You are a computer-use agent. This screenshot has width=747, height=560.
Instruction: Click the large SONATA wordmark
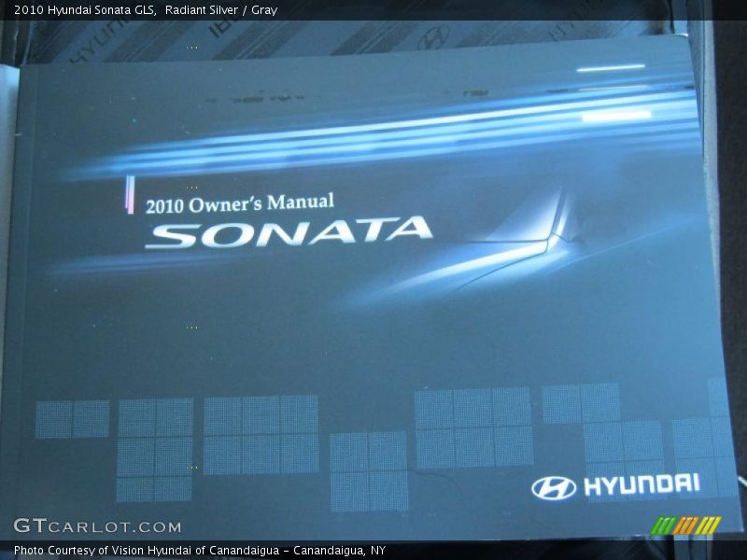289,232
